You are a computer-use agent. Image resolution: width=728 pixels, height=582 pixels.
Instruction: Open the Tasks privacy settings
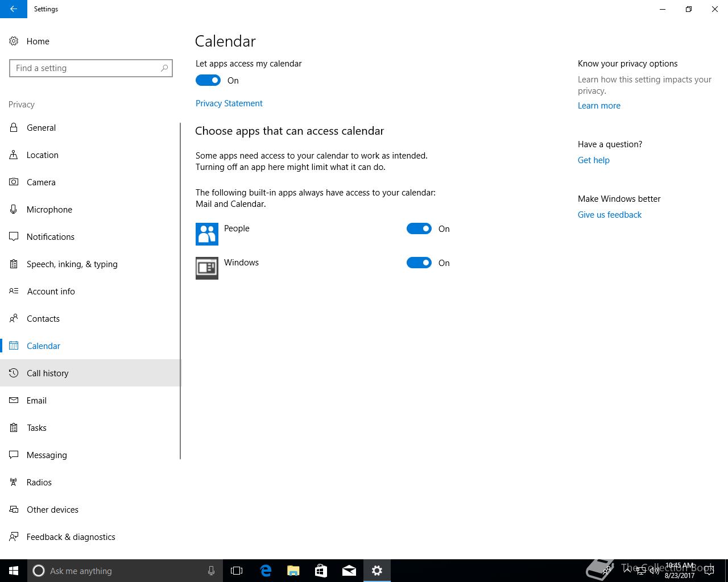[90, 427]
